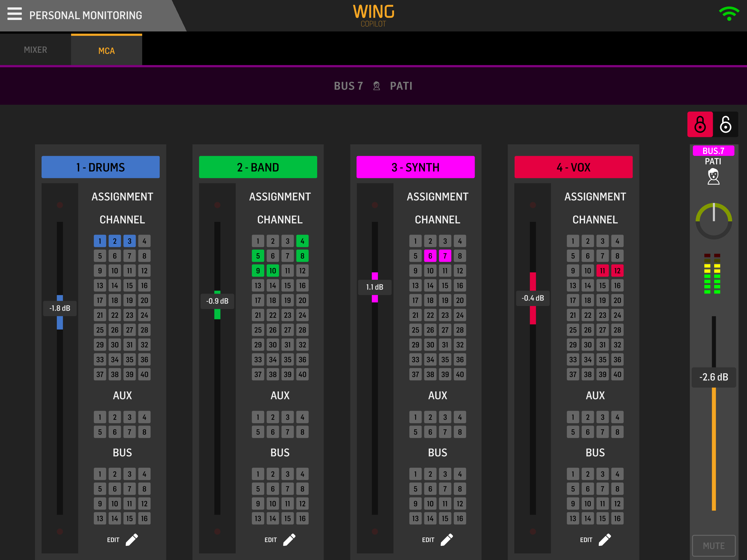Switch to the MCA tab
Screen dimensions: 747x560
pos(106,51)
